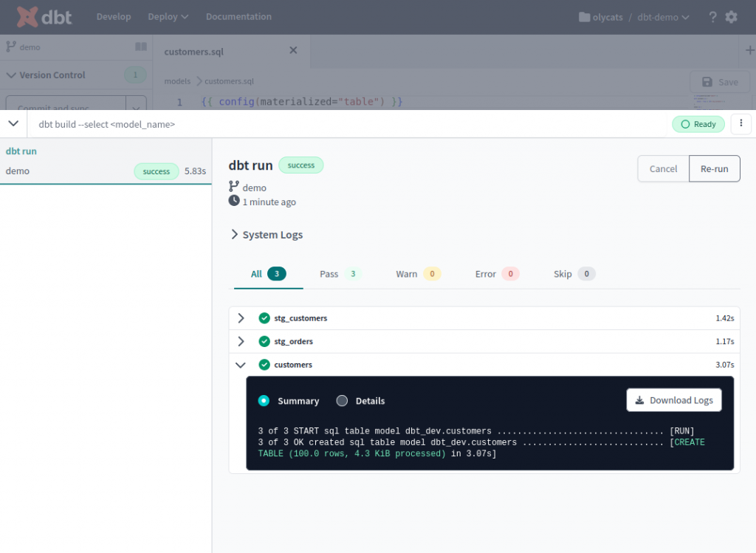Open the Documentation menu

[x=238, y=17]
